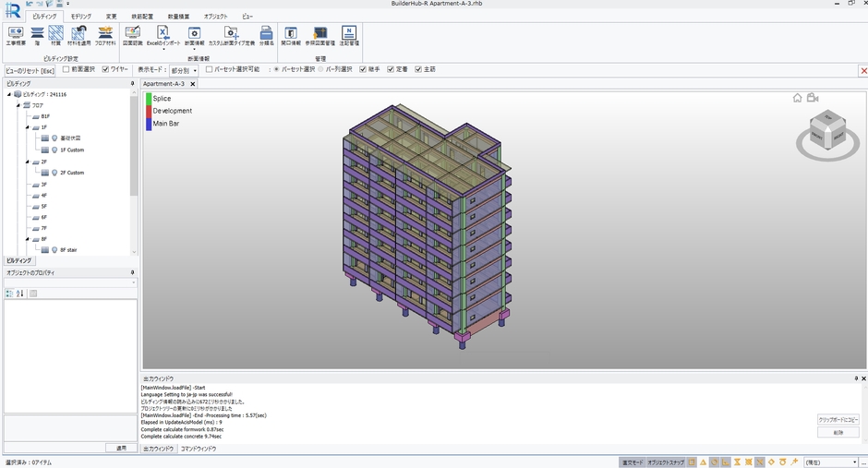868x468 pixels.
Task: Open the object properties combo box
Action: point(70,282)
